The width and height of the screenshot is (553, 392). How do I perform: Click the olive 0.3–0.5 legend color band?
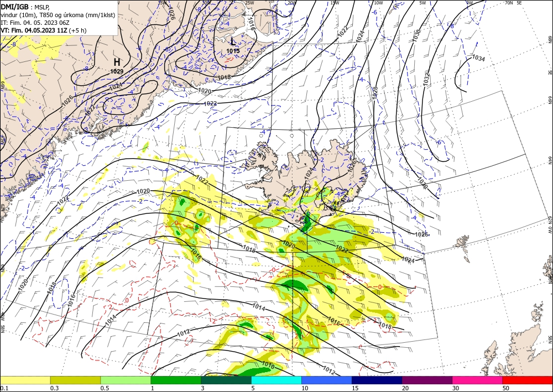[x=75, y=380]
